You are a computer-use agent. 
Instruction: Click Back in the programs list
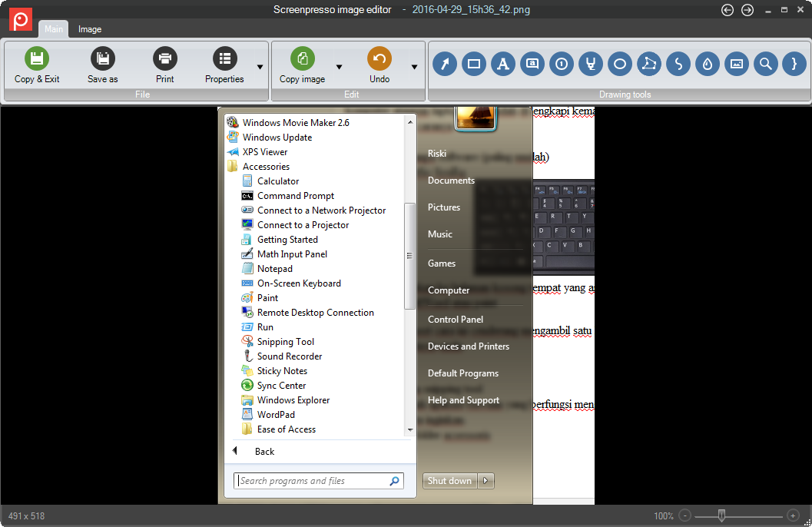(x=264, y=452)
